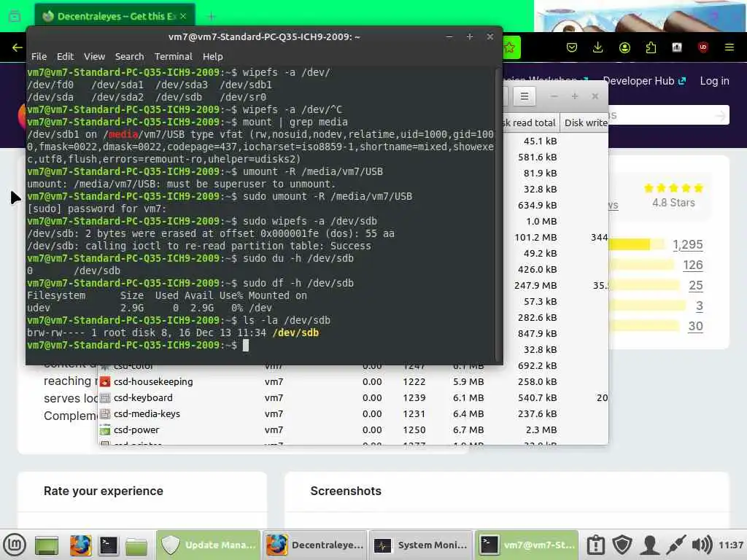
Task: Click the 101.2 MB disk read value
Action: point(535,237)
